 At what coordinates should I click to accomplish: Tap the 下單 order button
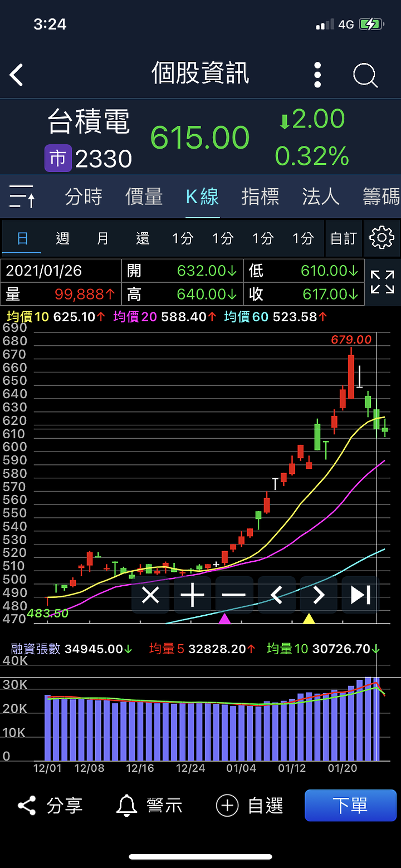tap(350, 805)
